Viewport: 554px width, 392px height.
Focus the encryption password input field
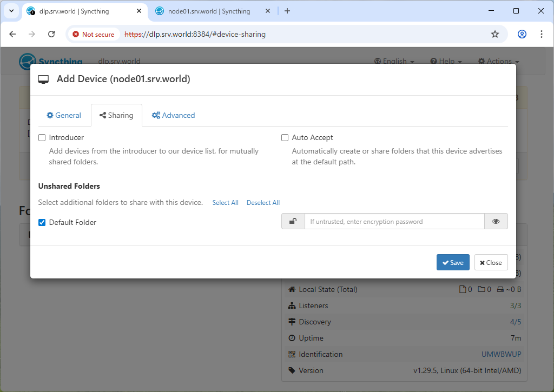pos(394,221)
